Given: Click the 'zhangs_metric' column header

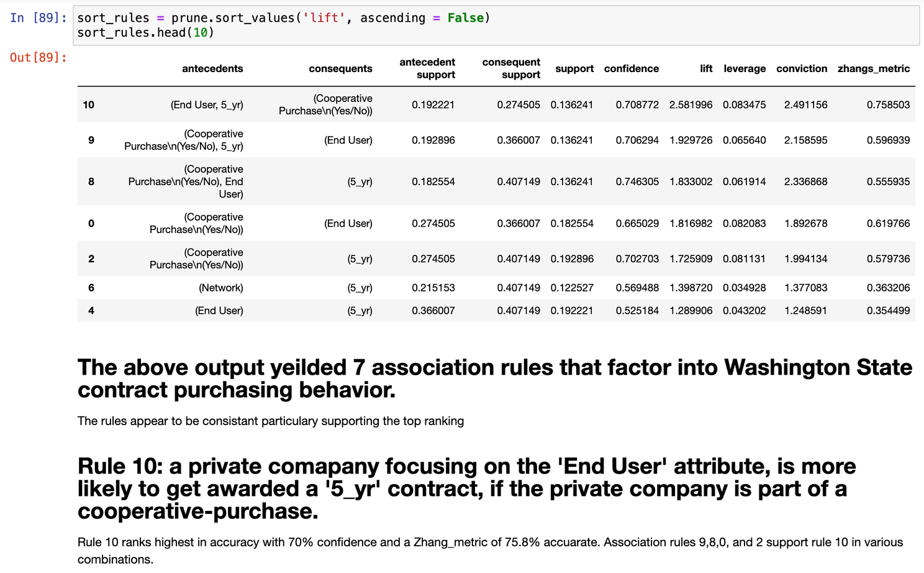Looking at the screenshot, I should coord(874,69).
